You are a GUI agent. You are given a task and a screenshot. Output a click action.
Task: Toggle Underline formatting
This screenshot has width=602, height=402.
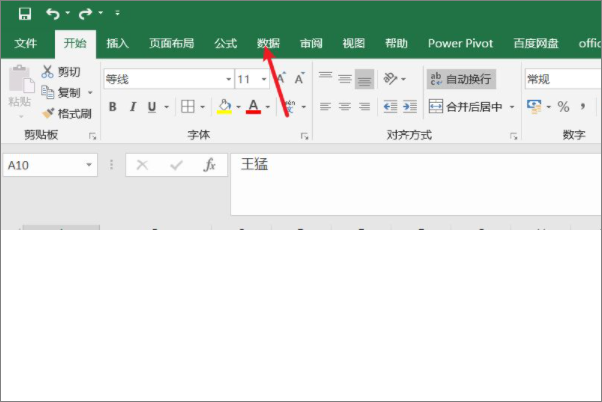[152, 107]
